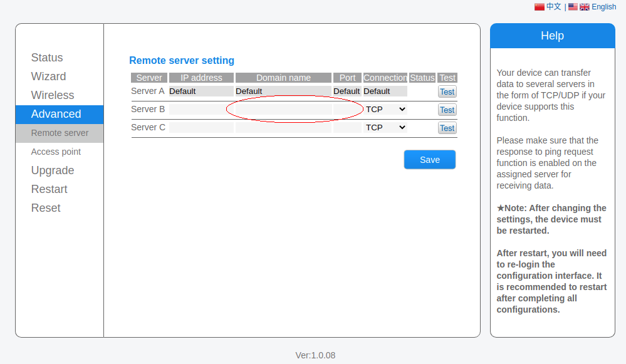Expand Server B connection type dropdown

pyautogui.click(x=385, y=109)
